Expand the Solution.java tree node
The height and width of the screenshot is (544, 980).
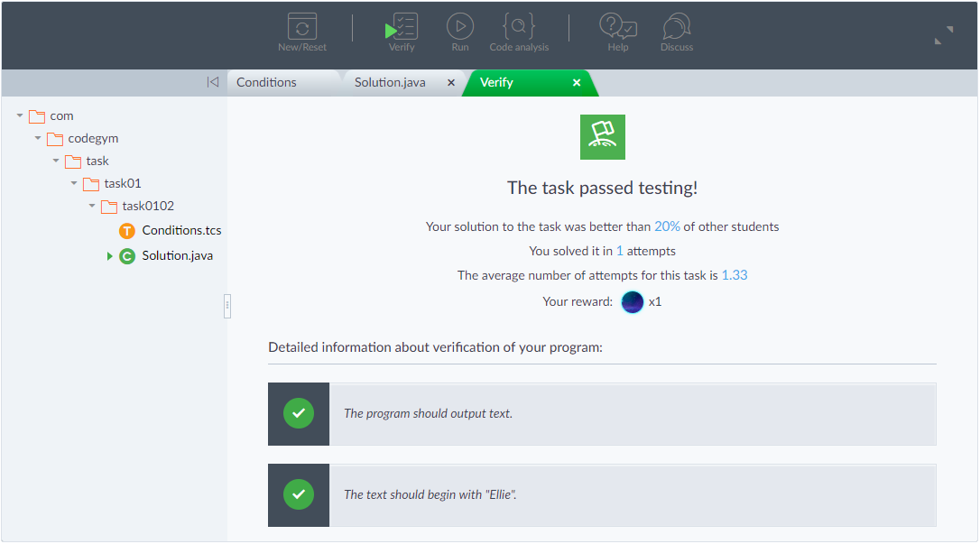(x=110, y=256)
